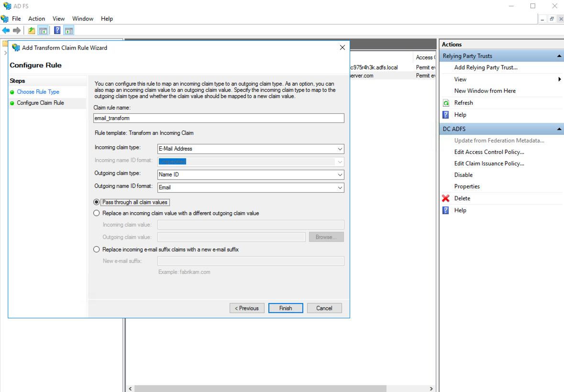Screen dimensions: 564x392
Task: Open the Window menu
Action: tap(82, 19)
